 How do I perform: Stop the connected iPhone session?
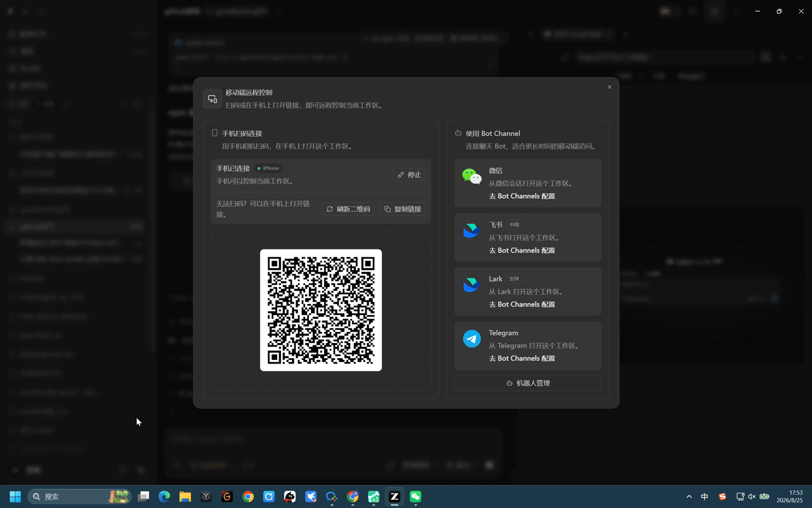[x=409, y=175]
